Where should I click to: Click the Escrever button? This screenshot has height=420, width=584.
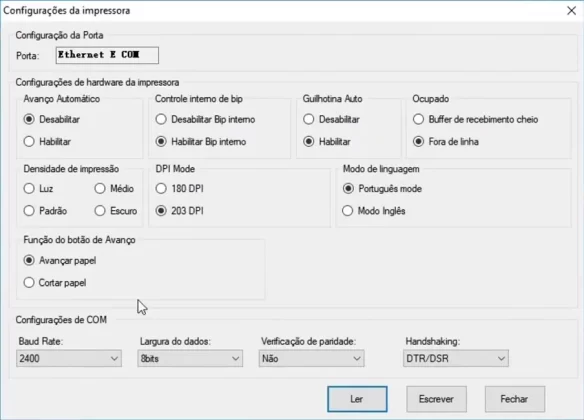tap(436, 399)
